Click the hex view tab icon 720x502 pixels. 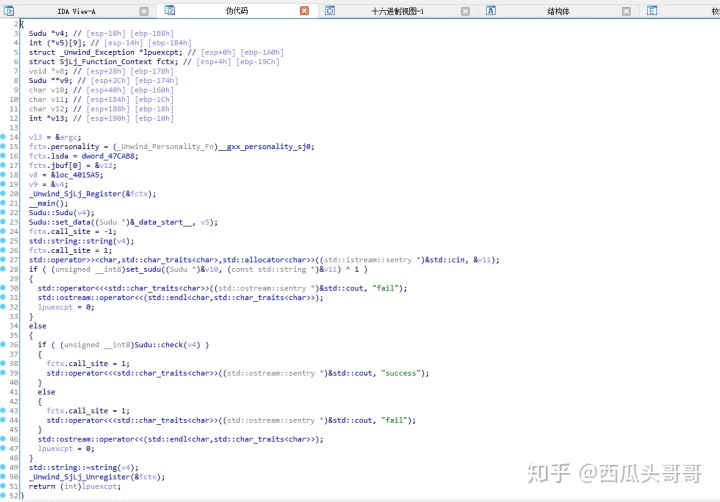330,11
